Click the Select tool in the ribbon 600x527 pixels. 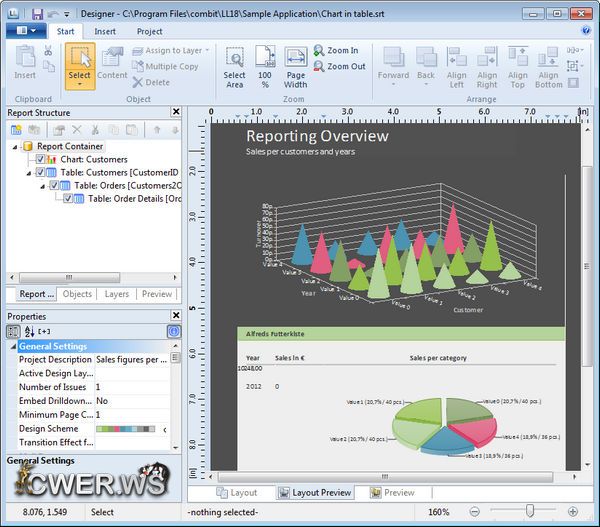[80, 66]
